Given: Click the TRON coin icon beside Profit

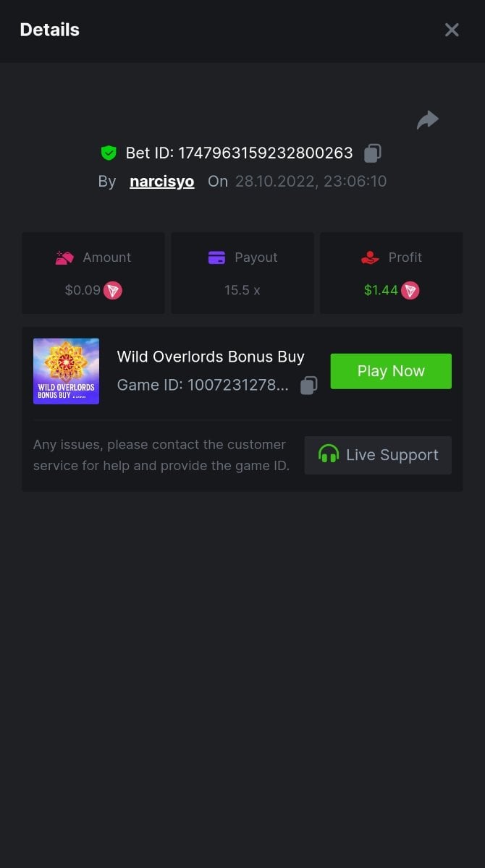Looking at the screenshot, I should pos(410,290).
